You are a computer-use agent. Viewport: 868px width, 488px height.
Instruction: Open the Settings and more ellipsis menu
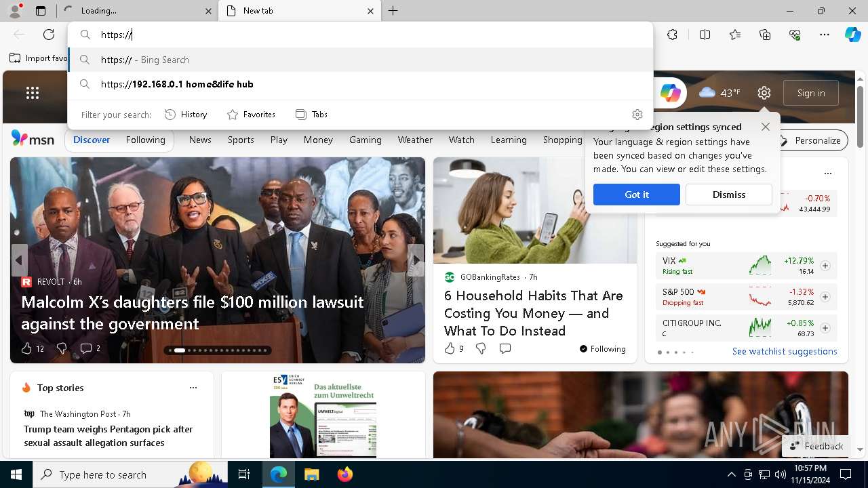pyautogui.click(x=825, y=35)
